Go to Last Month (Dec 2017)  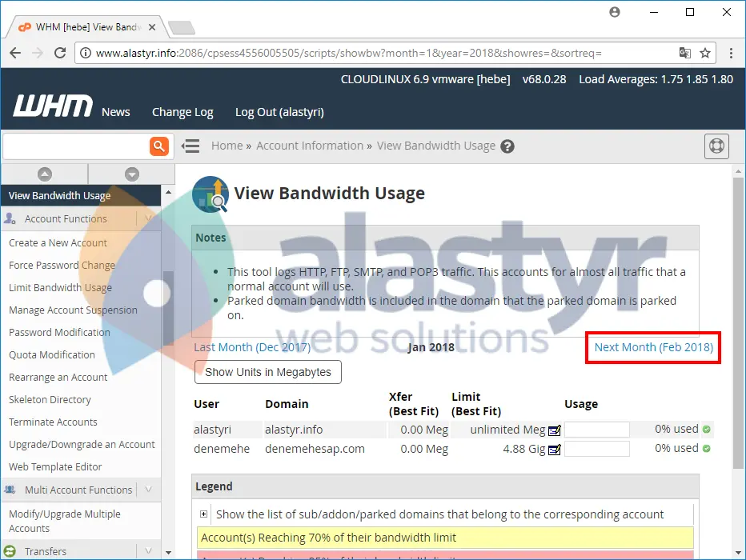252,347
